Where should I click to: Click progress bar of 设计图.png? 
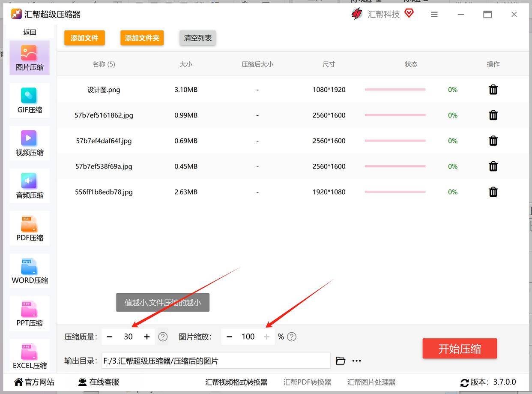pyautogui.click(x=395, y=90)
